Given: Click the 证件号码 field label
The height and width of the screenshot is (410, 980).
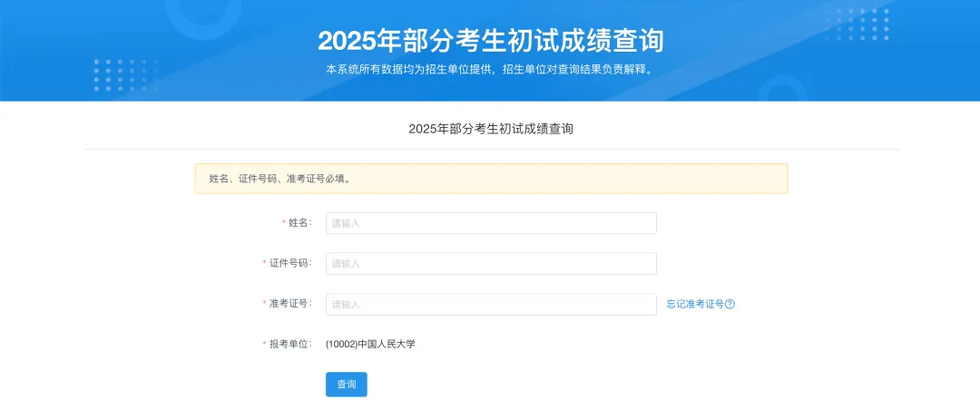Looking at the screenshot, I should [289, 263].
